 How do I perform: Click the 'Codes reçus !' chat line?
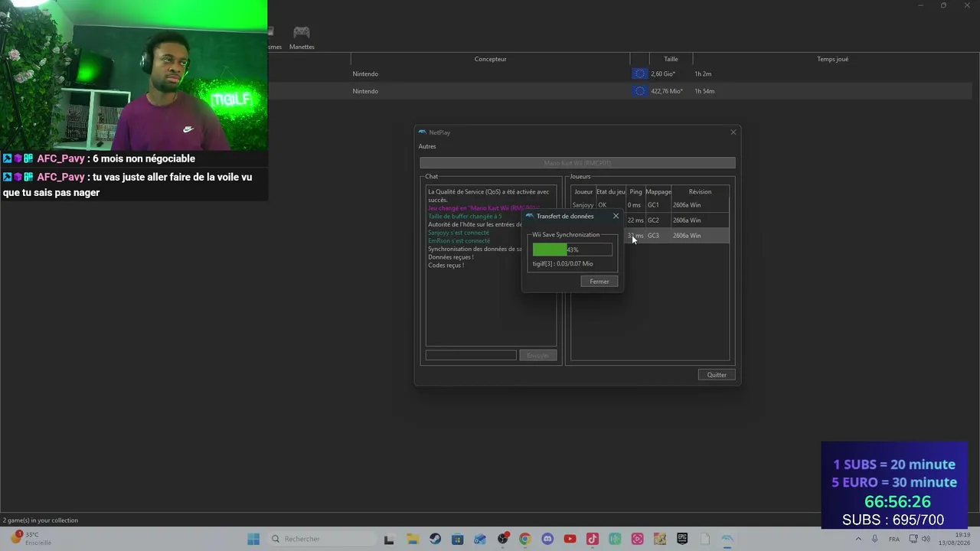point(446,265)
